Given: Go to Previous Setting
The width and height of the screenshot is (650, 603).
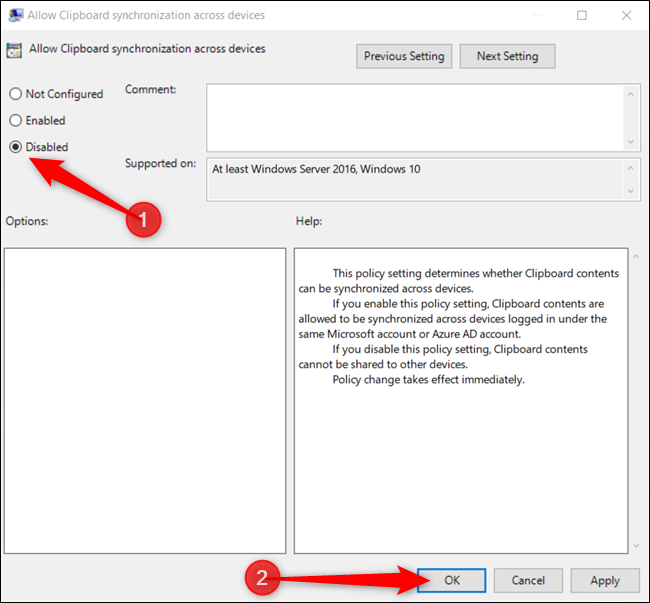Looking at the screenshot, I should 404,56.
